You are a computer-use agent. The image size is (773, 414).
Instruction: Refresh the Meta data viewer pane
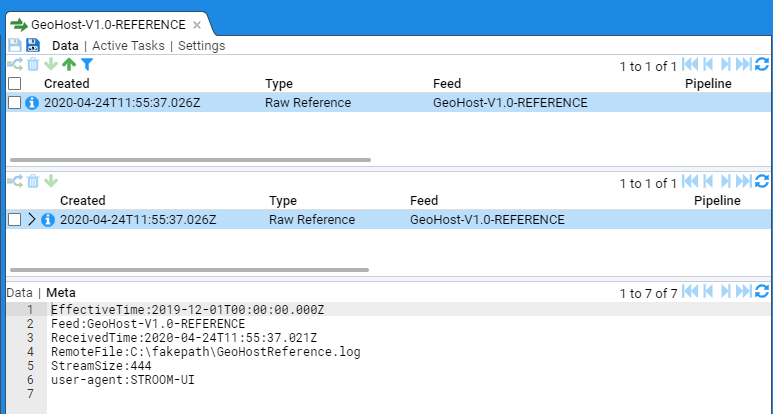point(761,292)
